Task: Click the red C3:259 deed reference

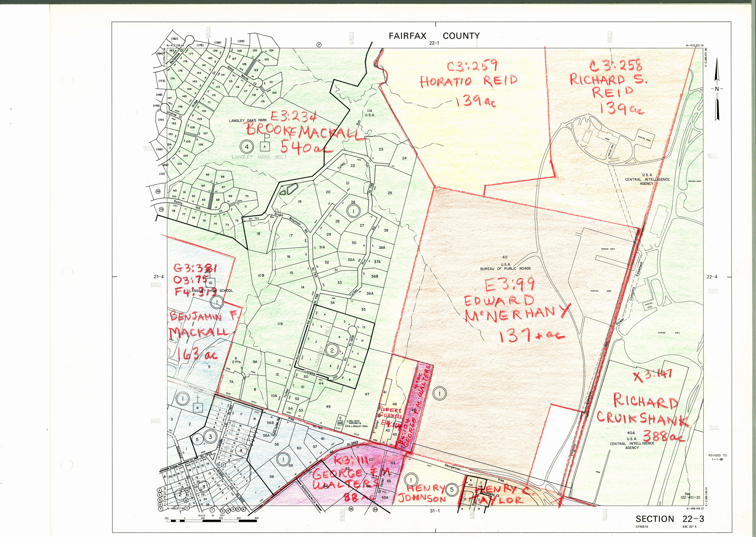Action: coord(472,65)
